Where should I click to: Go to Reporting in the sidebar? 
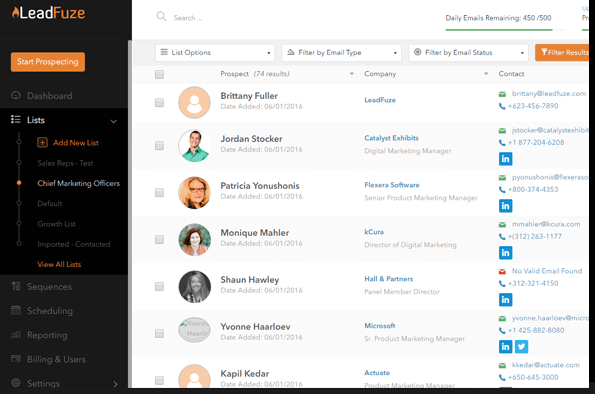(x=47, y=335)
